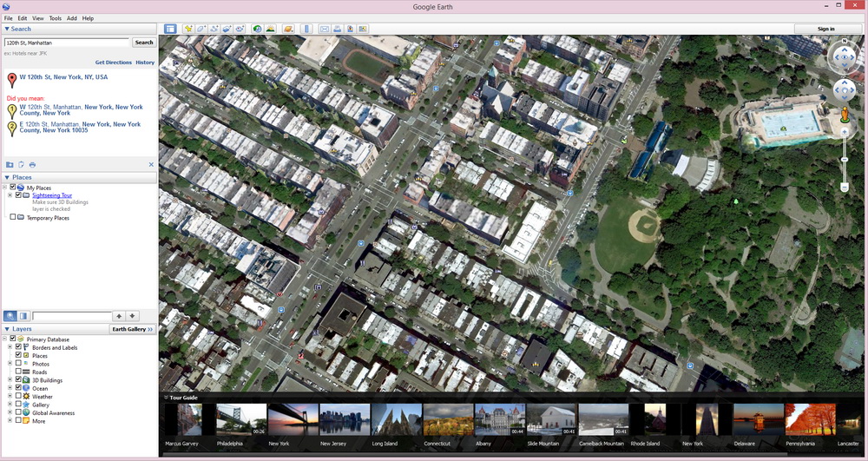Click the Search button

tap(144, 42)
